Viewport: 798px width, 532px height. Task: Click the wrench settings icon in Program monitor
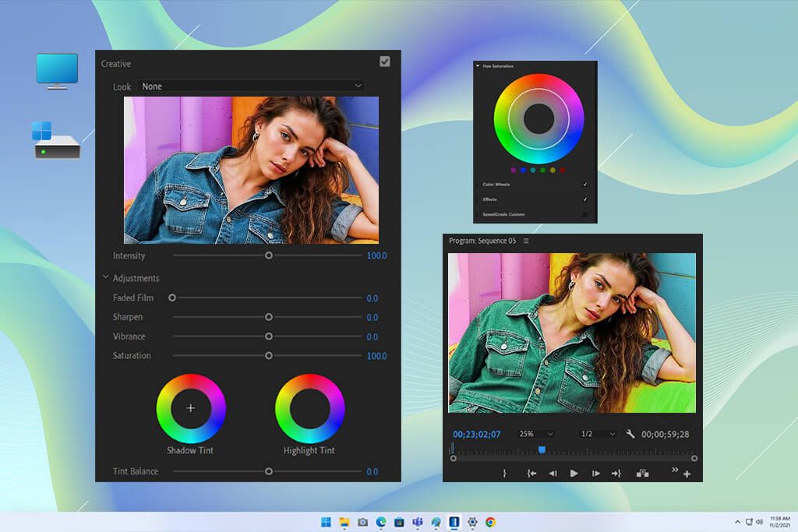coord(630,434)
